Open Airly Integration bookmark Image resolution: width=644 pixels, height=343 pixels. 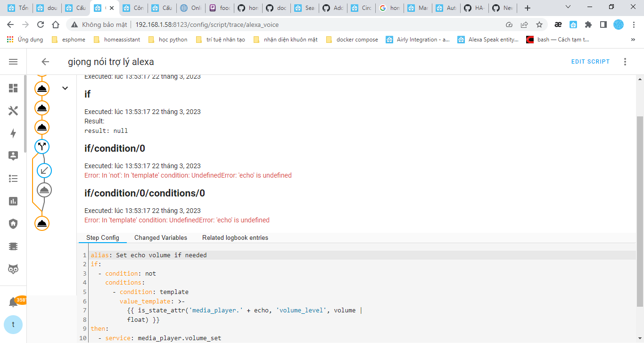pos(418,40)
